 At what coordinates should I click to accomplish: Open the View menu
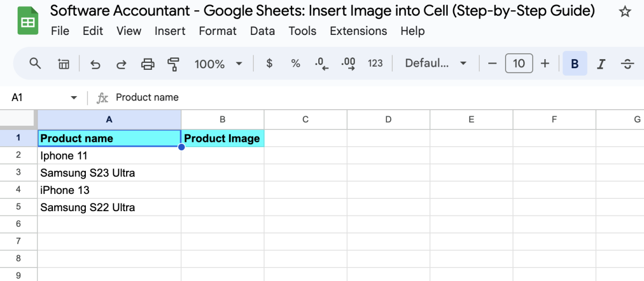tap(129, 31)
